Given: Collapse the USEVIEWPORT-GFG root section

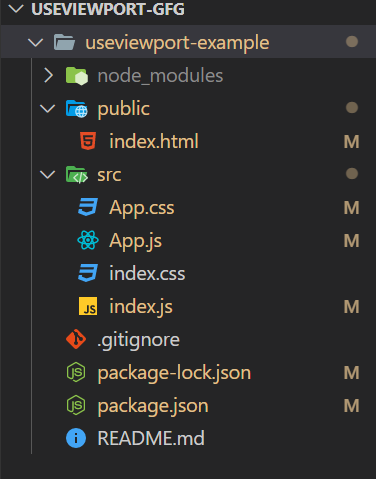Looking at the screenshot, I should [x=16, y=9].
